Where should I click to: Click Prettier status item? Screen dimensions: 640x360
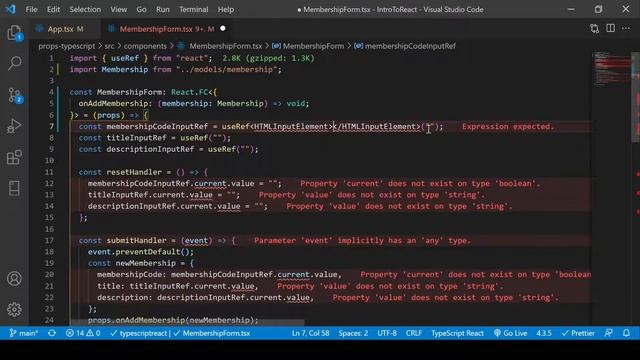click(x=578, y=333)
